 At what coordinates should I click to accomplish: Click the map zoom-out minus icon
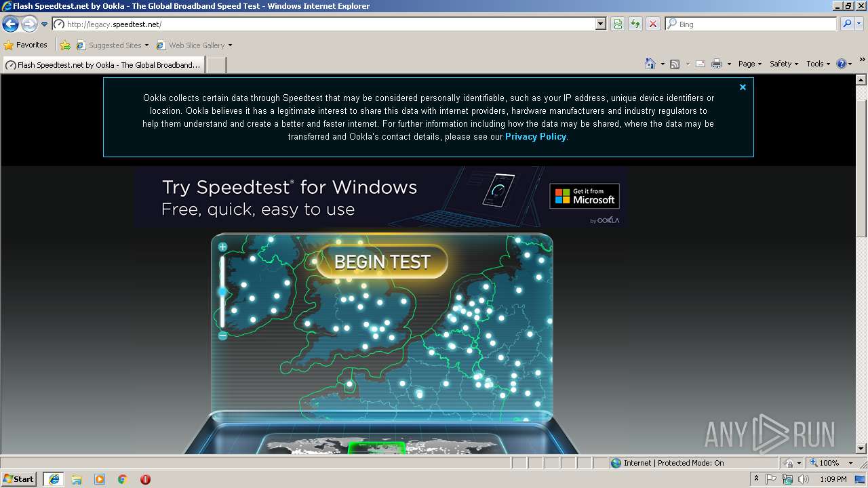coord(222,335)
